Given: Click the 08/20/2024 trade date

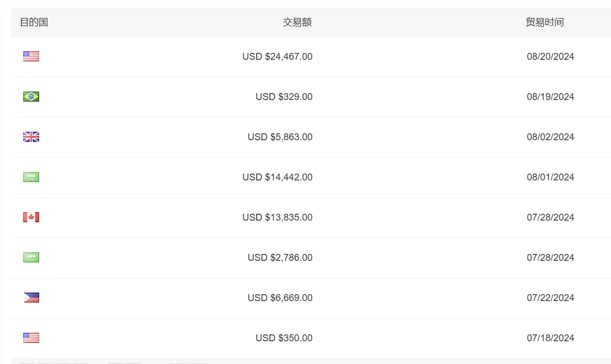Looking at the screenshot, I should point(550,56).
